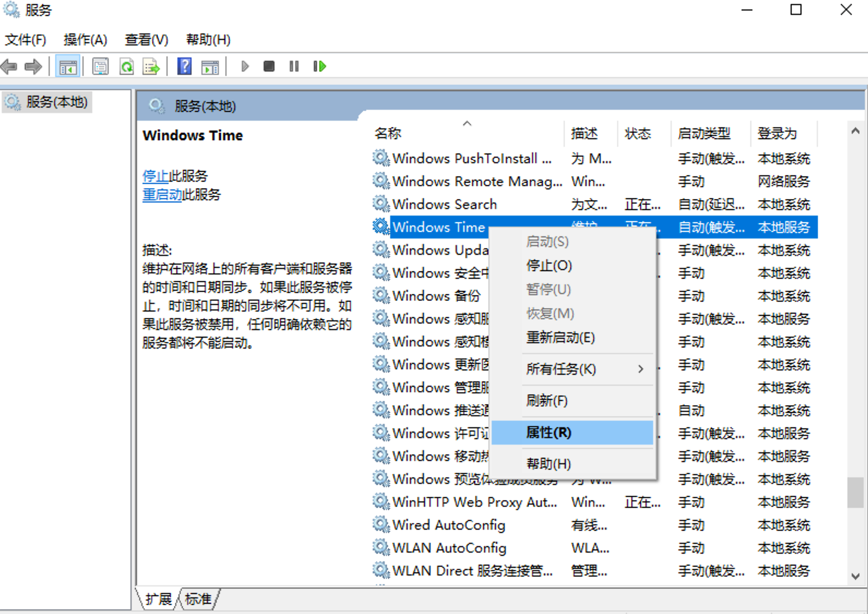The image size is (868, 614).
Task: Click the Start Service play icon
Action: coord(245,66)
